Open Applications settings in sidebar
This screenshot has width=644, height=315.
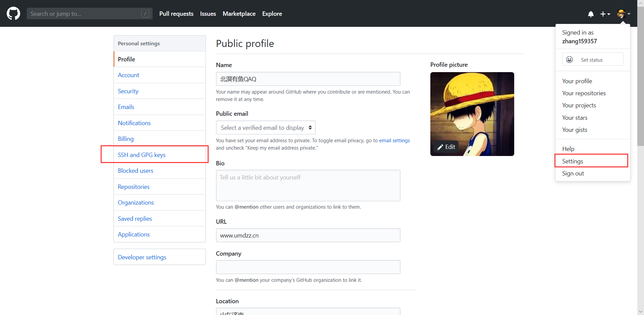tap(160, 234)
